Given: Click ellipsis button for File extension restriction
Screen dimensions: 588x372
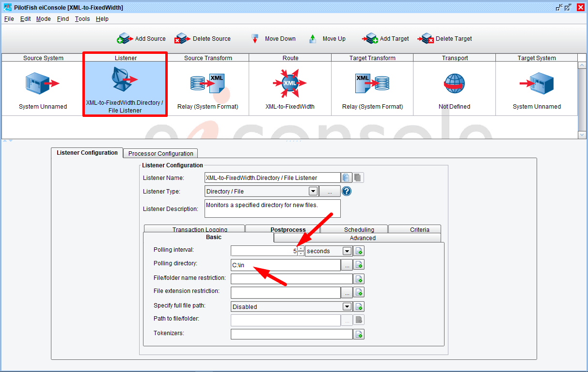Looking at the screenshot, I should click(347, 292).
